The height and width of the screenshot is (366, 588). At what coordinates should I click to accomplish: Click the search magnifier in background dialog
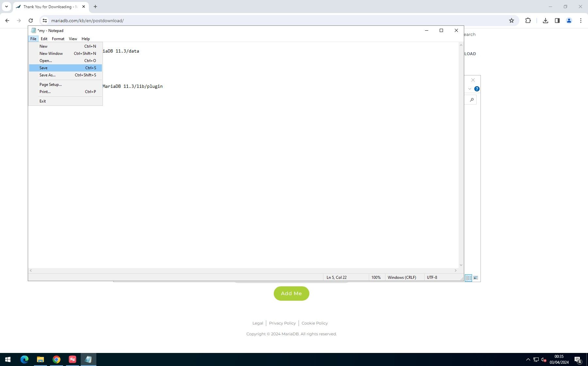coord(472,100)
